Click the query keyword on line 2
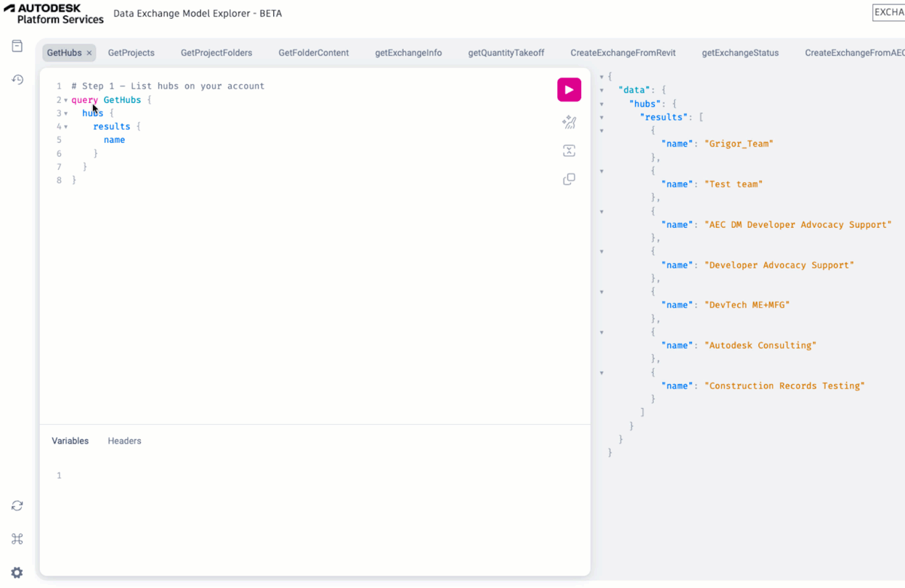Image resolution: width=905 pixels, height=588 pixels. point(84,100)
